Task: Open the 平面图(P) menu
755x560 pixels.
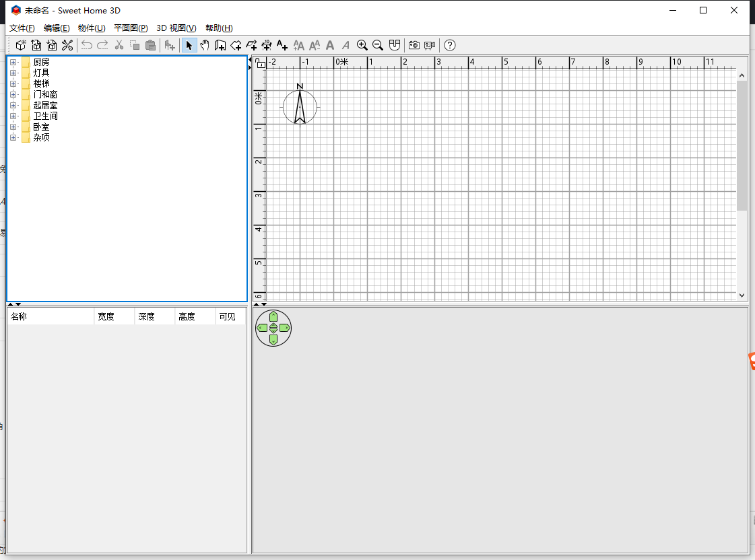Action: click(x=131, y=28)
